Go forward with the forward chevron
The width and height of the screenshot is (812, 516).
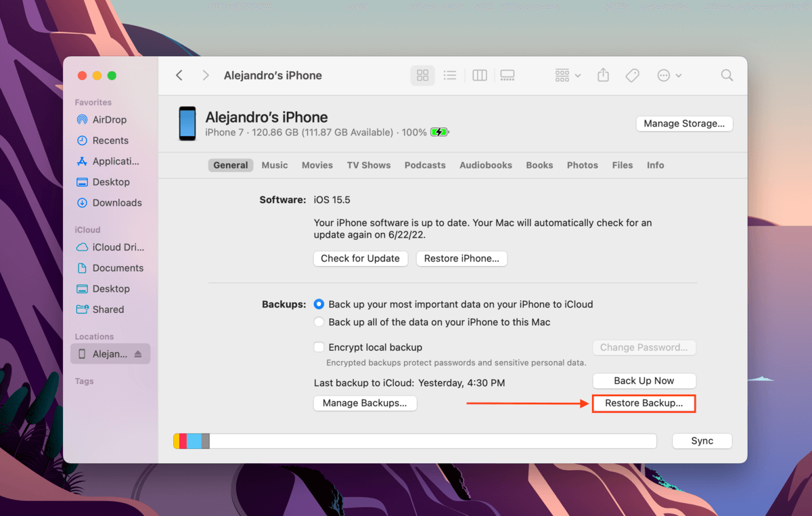pos(206,75)
